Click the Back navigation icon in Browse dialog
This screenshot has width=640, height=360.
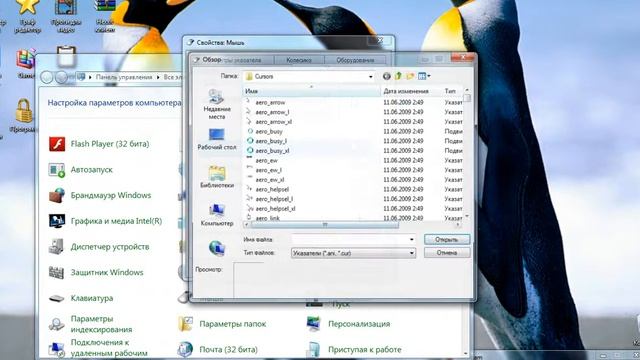[x=387, y=76]
